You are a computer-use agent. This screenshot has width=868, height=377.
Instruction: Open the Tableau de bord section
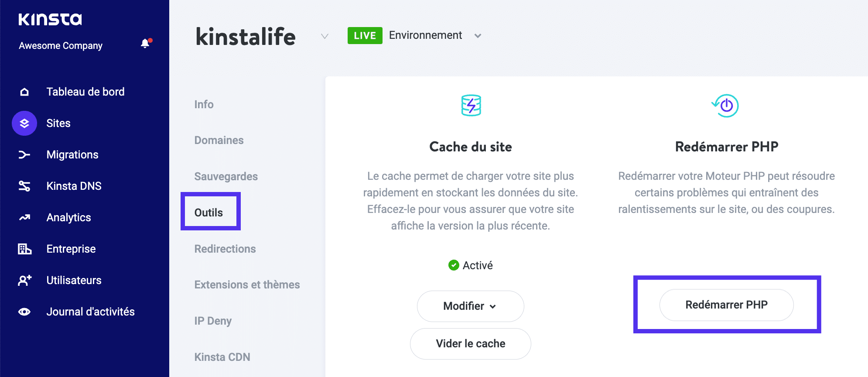tap(85, 92)
